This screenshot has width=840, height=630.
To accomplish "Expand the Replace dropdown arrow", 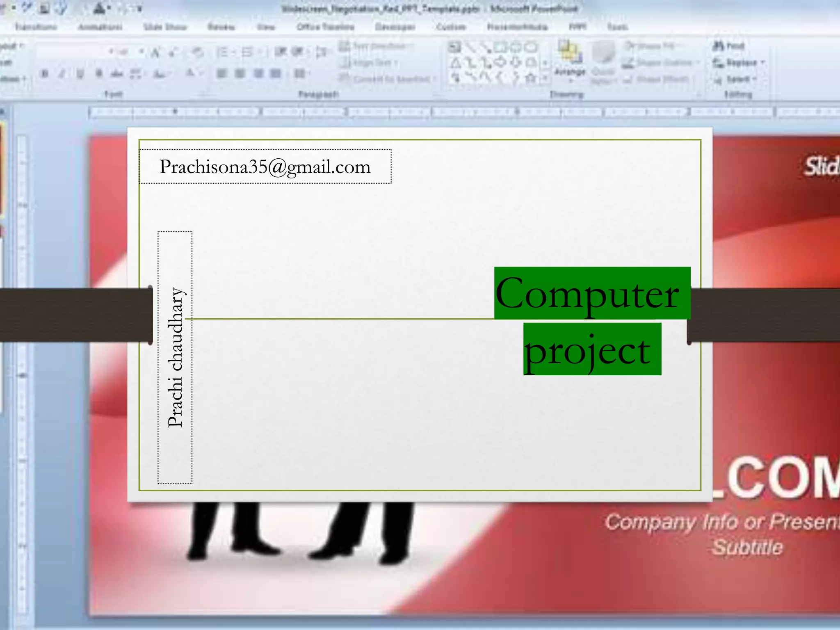I will 763,63.
